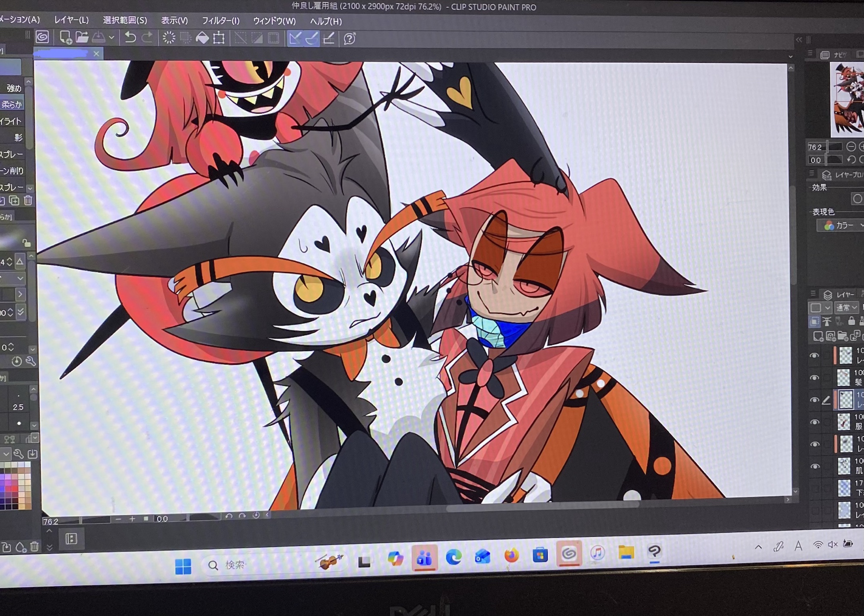Open CLIP STUDIO Support question icon
Viewport: 864px width, 616px height.
coord(349,39)
